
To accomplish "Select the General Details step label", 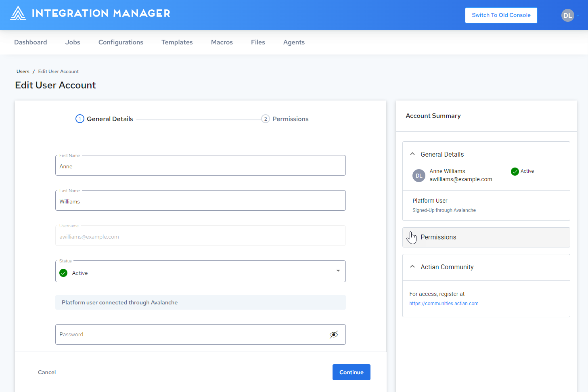I will [x=110, y=119].
